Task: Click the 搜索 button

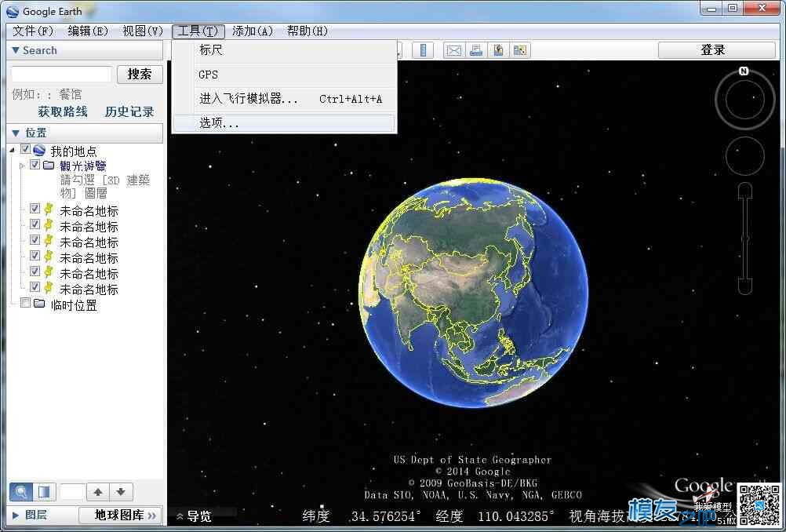Action: [140, 75]
